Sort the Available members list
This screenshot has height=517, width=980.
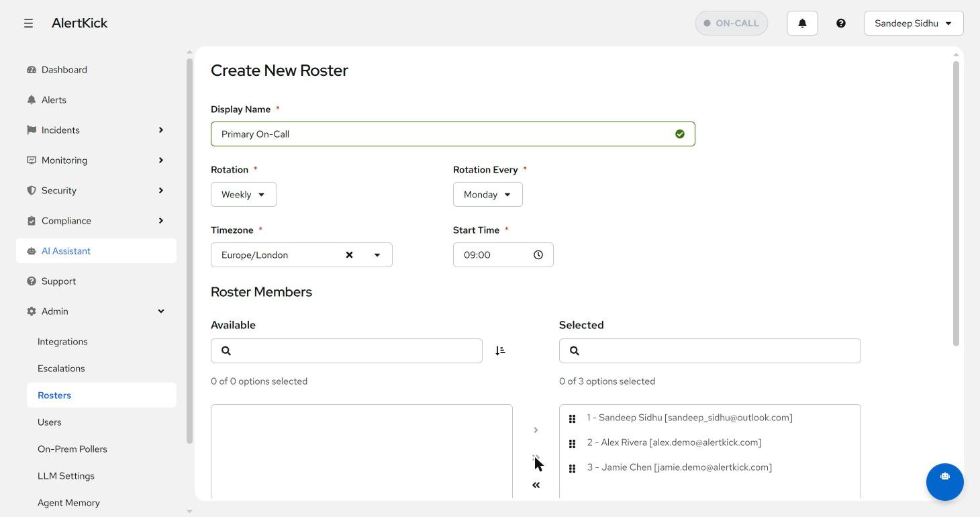coord(500,351)
